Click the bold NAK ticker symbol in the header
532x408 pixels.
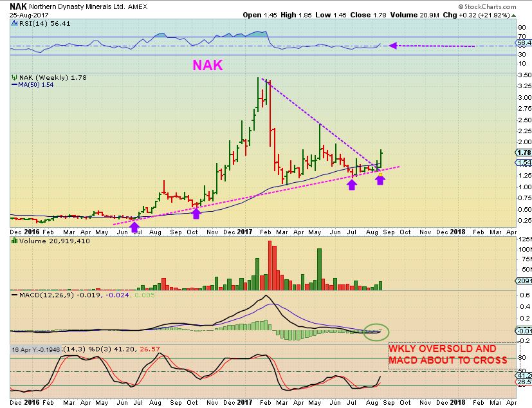click(18, 6)
